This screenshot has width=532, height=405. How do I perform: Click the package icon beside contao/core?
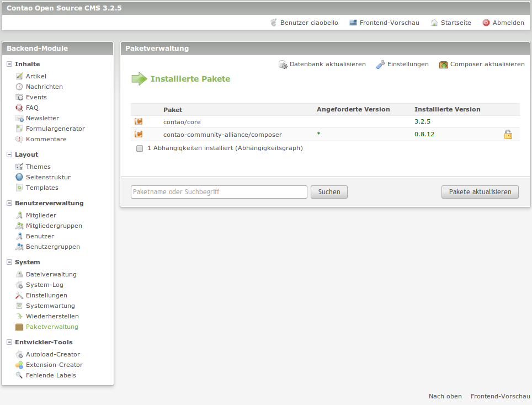click(x=139, y=121)
